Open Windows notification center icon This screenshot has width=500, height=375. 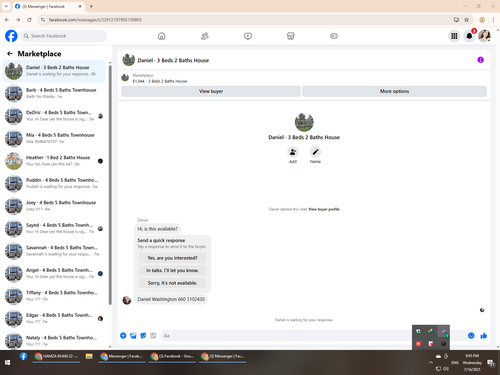(491, 363)
